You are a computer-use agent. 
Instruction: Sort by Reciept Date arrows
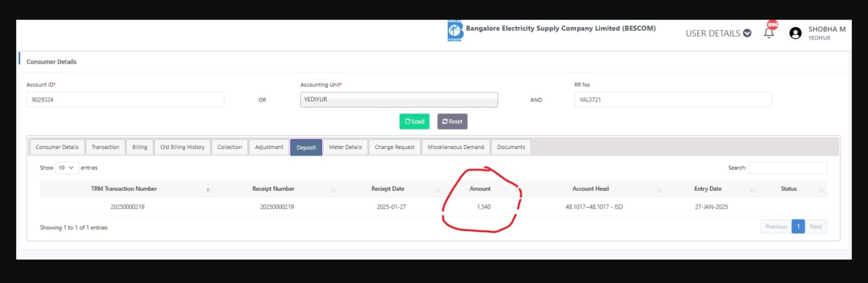click(438, 190)
